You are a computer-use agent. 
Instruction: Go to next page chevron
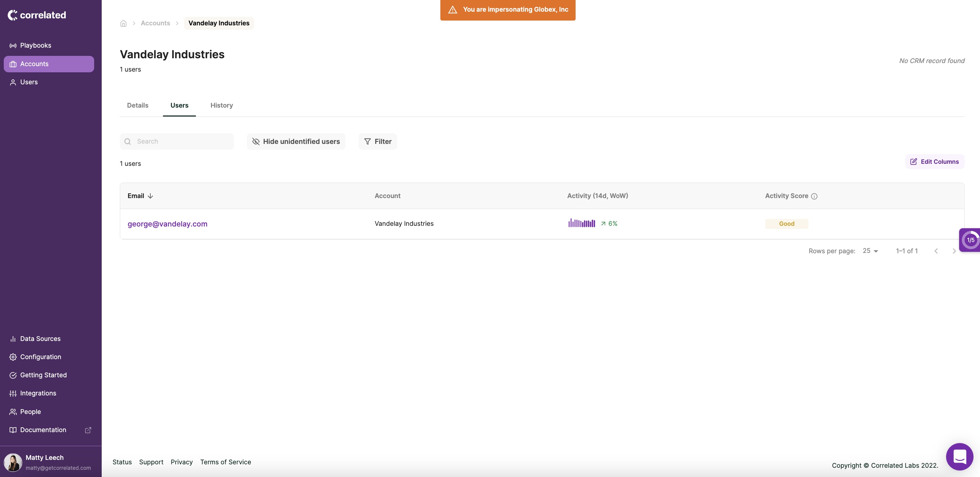[x=954, y=251]
